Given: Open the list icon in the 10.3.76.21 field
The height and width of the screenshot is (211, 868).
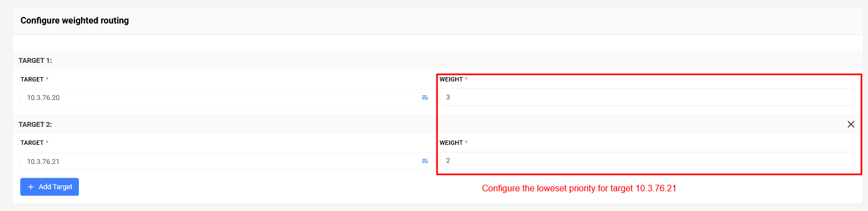Looking at the screenshot, I should coord(425,161).
